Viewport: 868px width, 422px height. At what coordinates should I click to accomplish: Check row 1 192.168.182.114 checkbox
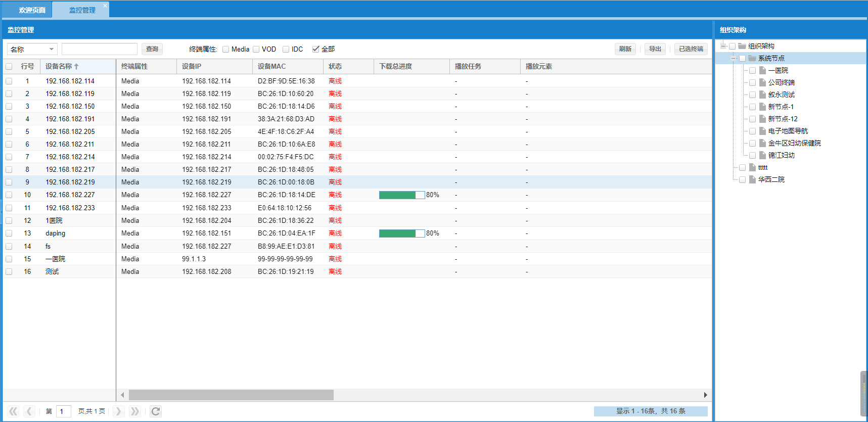(9, 81)
